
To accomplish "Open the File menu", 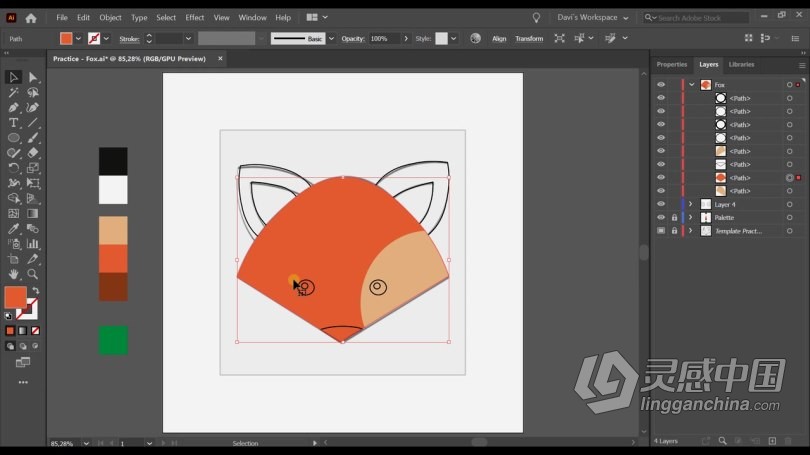I will point(62,18).
